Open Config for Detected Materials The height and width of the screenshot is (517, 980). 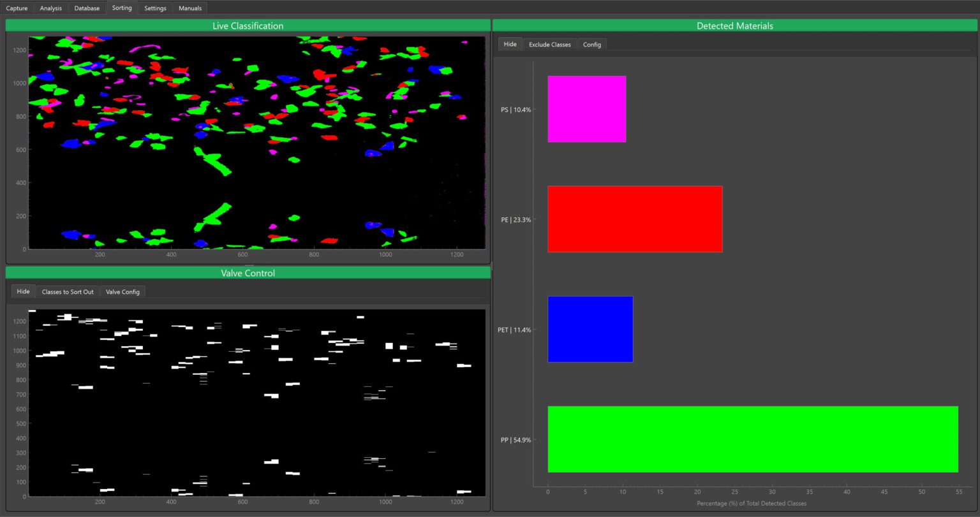[x=591, y=44]
